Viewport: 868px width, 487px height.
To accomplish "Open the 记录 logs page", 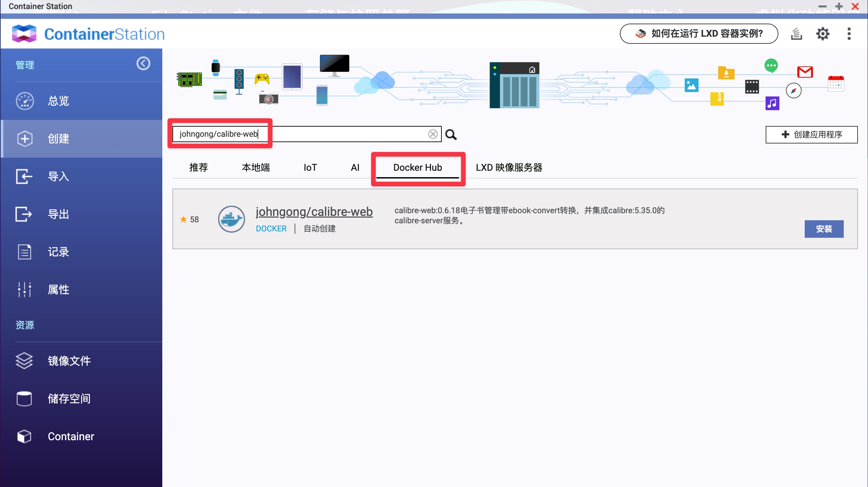I will [81, 252].
